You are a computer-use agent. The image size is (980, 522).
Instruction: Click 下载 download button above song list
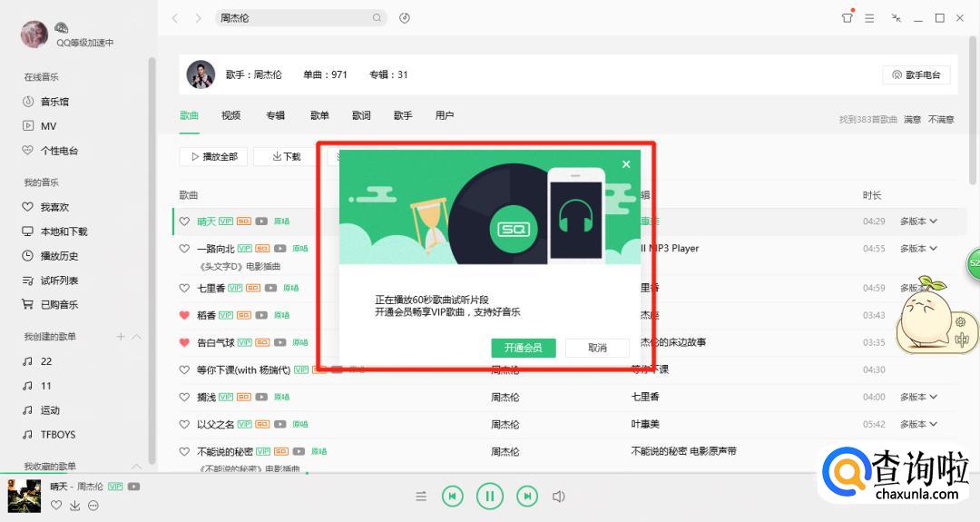coord(286,156)
